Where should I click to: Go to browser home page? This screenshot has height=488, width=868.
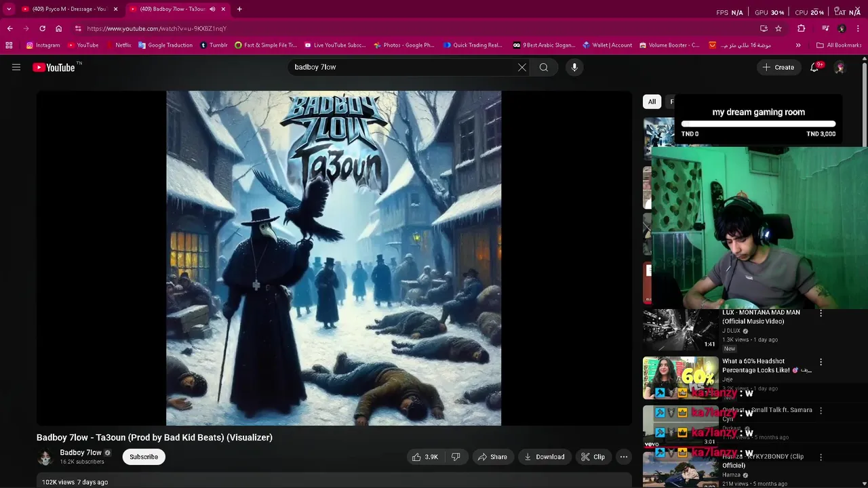(59, 28)
